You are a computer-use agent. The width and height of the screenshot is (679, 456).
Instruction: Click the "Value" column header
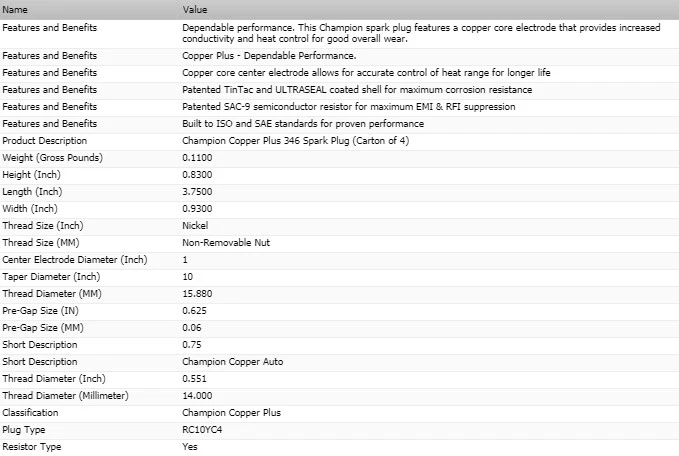point(194,10)
